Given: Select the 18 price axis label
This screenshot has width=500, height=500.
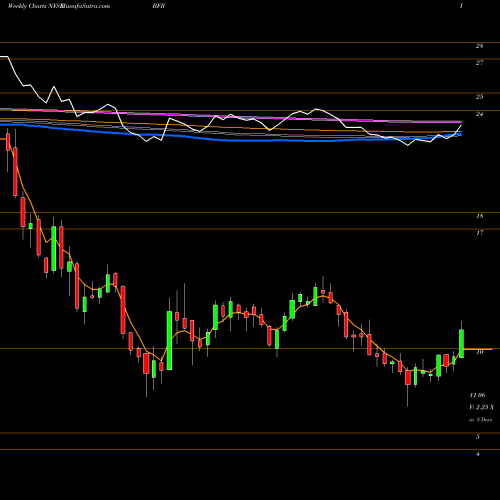Looking at the screenshot, I should coord(479,216).
